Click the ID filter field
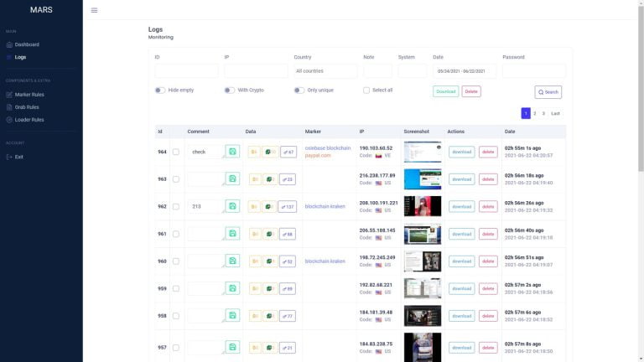The width and height of the screenshot is (644, 362). pos(186,71)
